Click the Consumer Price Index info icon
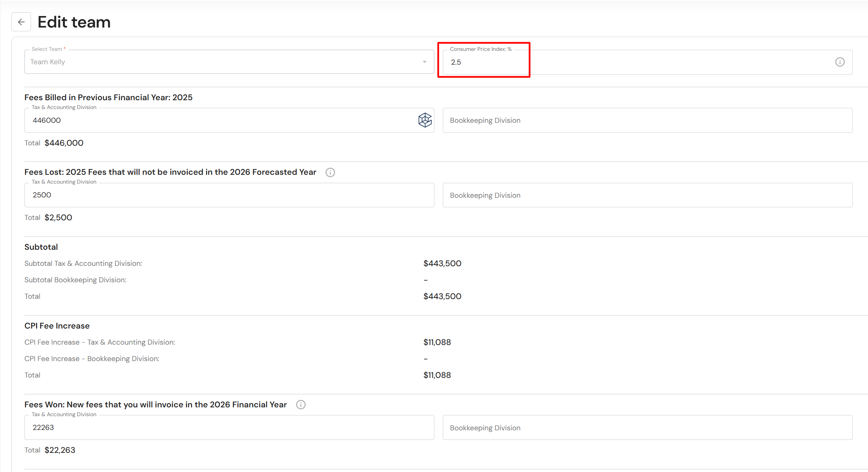This screenshot has width=868, height=472. [840, 62]
